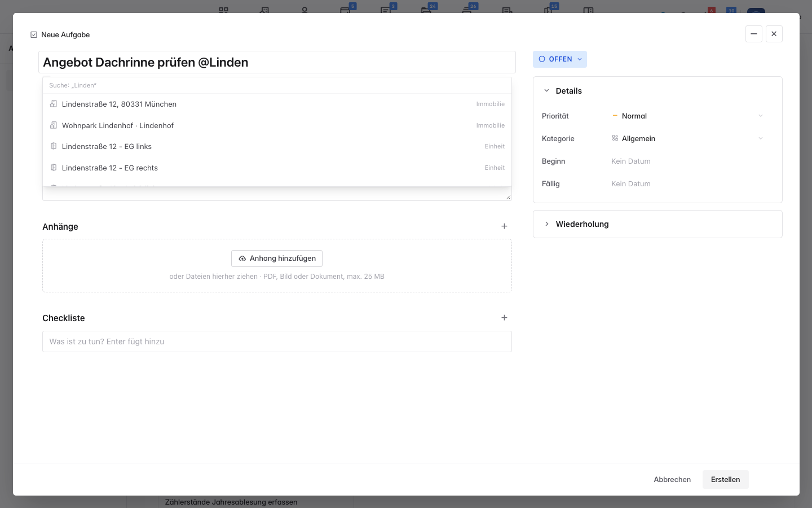Collapse the Details section

tap(546, 91)
